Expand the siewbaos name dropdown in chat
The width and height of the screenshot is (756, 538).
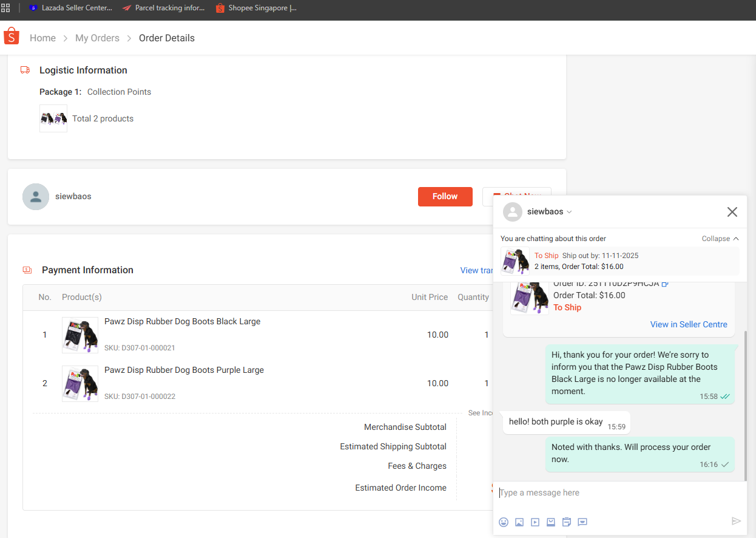569,212
